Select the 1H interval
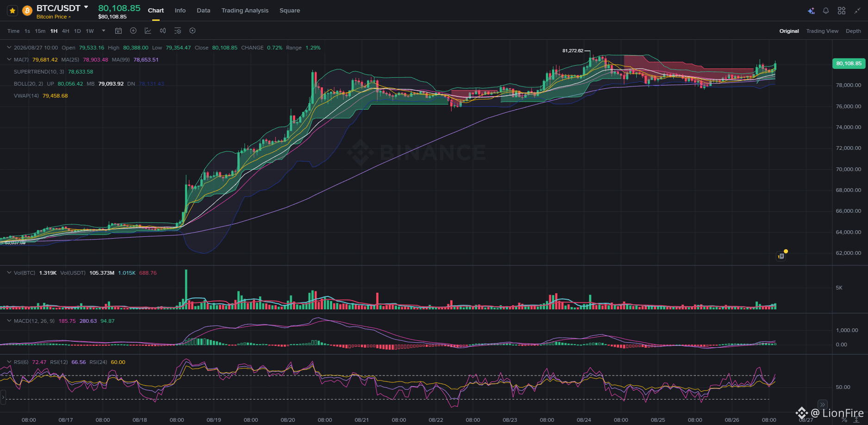The width and height of the screenshot is (868, 425). 54,31
